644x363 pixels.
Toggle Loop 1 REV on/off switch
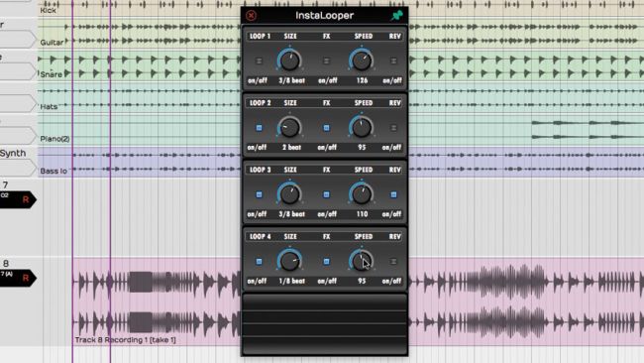393,60
